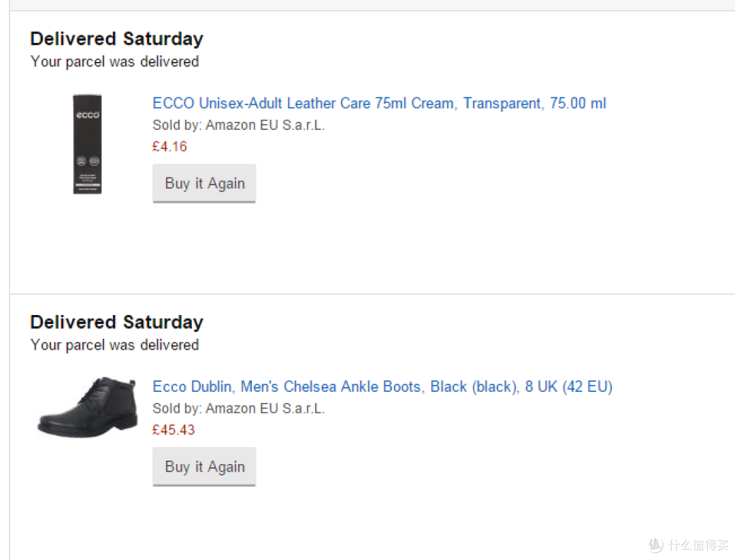The width and height of the screenshot is (735, 560).
Task: Click the £45.43 price text
Action: [x=174, y=430]
